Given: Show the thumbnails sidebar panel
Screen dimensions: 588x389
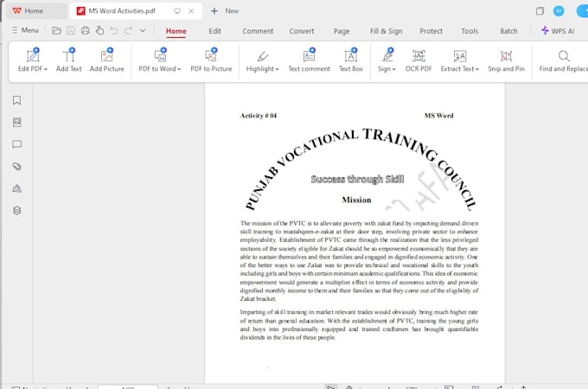Looking at the screenshot, I should 17,122.
